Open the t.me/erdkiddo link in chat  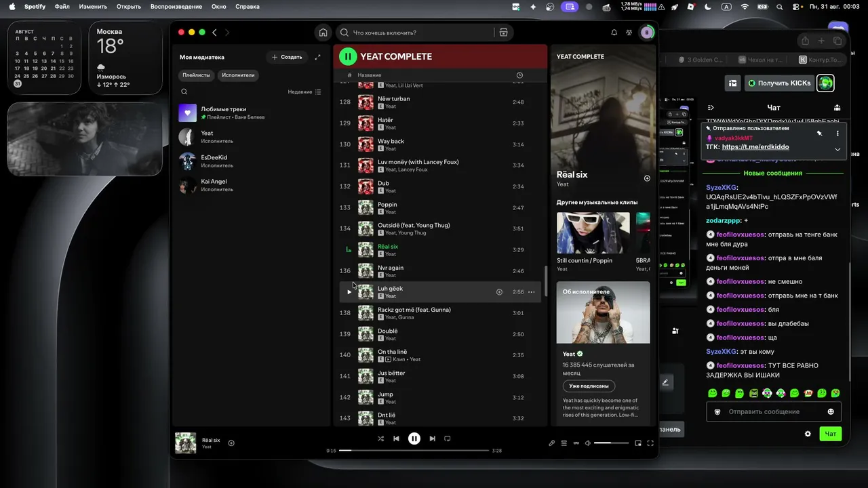(x=755, y=146)
